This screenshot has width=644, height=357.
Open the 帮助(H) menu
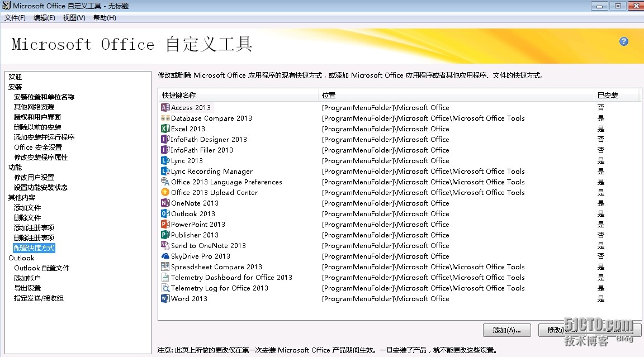[105, 18]
